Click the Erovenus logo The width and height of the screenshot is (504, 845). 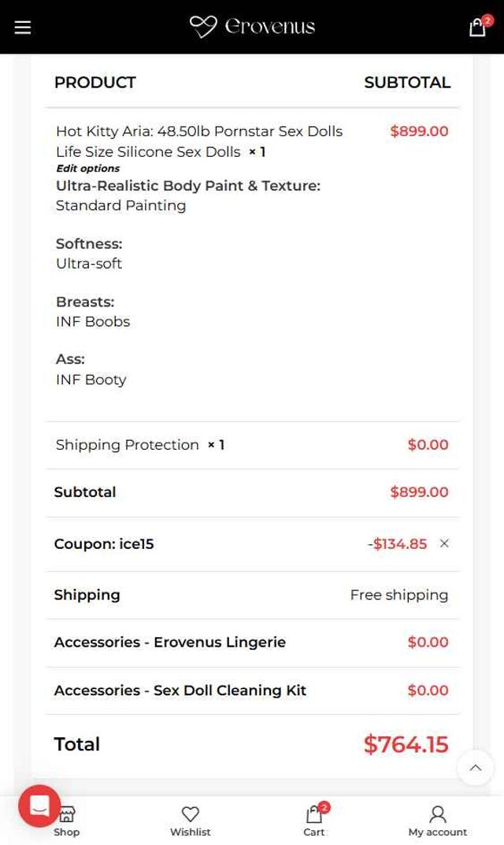[x=252, y=27]
